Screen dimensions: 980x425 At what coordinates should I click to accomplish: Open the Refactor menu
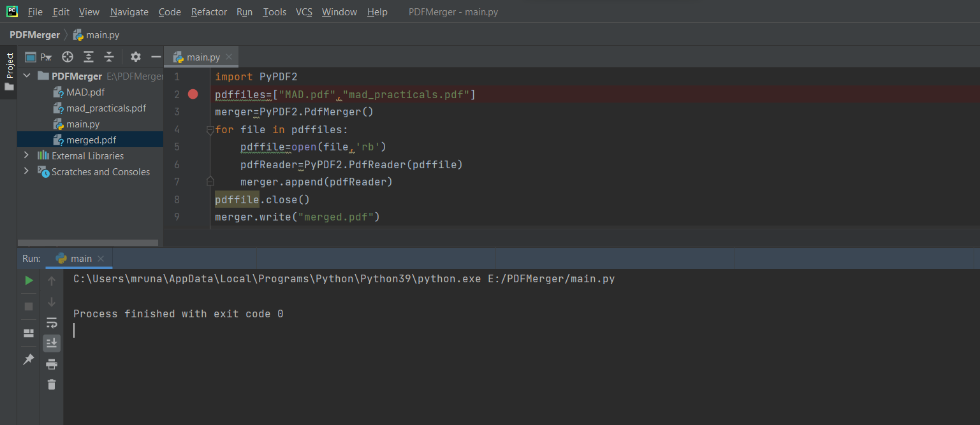(208, 12)
